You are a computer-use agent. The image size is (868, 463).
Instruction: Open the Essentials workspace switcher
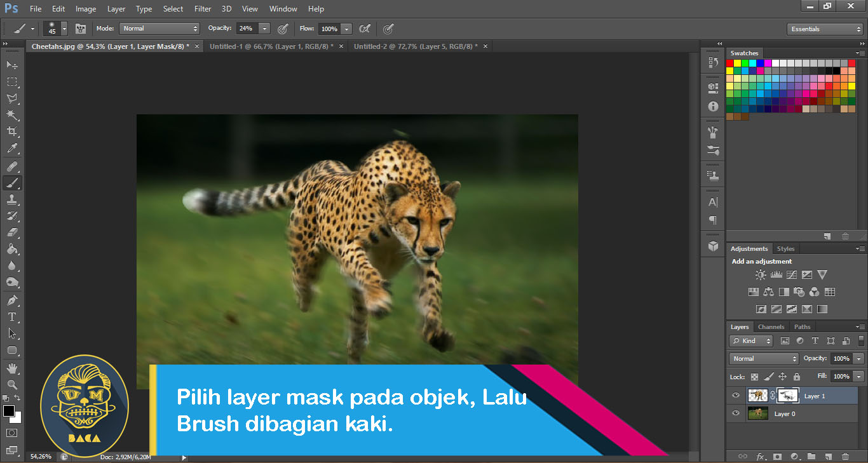point(824,29)
